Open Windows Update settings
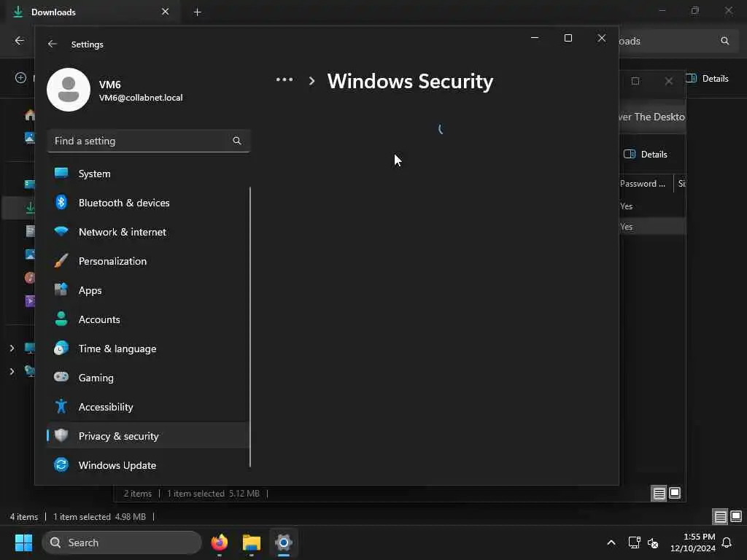 [x=147, y=465]
